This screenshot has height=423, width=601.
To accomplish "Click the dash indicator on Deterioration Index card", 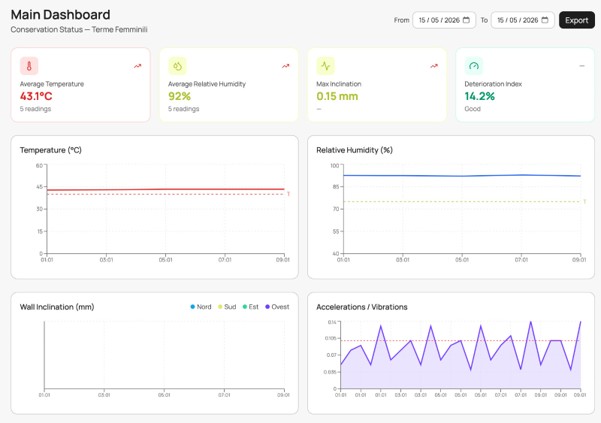I will (582, 66).
